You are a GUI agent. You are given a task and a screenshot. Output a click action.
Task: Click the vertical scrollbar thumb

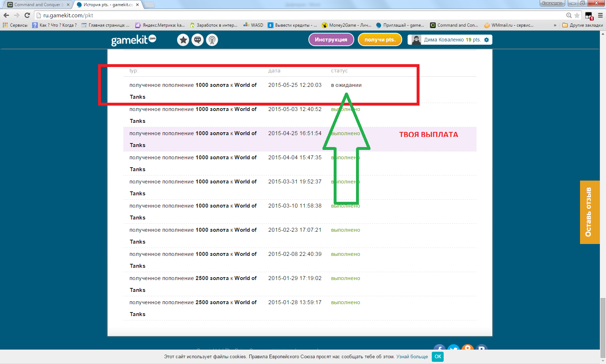coord(603,328)
